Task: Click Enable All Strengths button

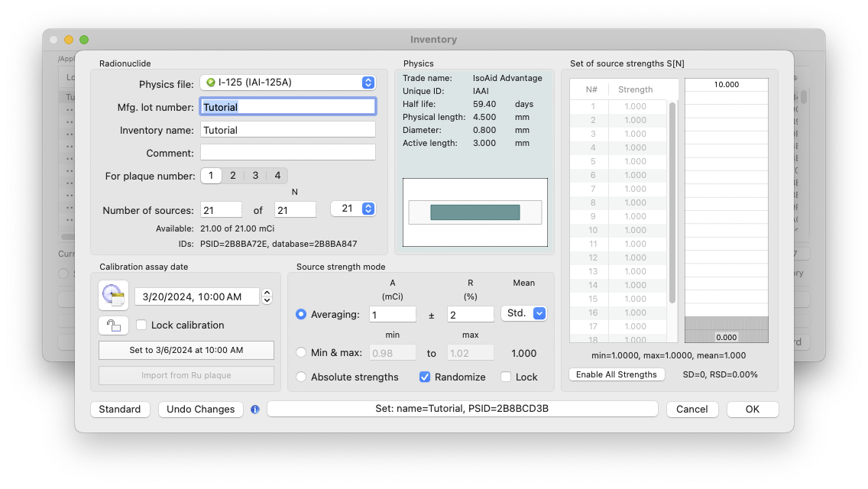Action: 617,374
